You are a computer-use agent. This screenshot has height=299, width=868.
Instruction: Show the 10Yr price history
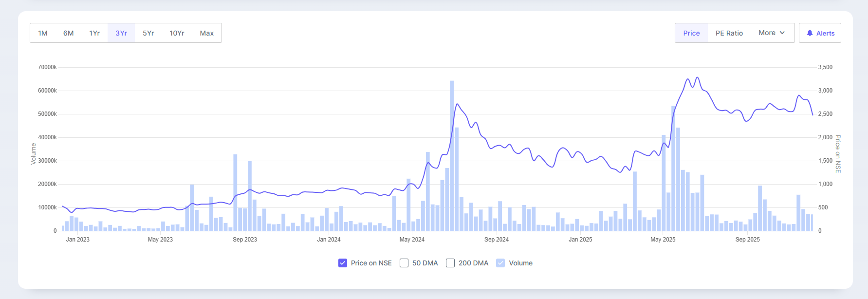pos(177,33)
